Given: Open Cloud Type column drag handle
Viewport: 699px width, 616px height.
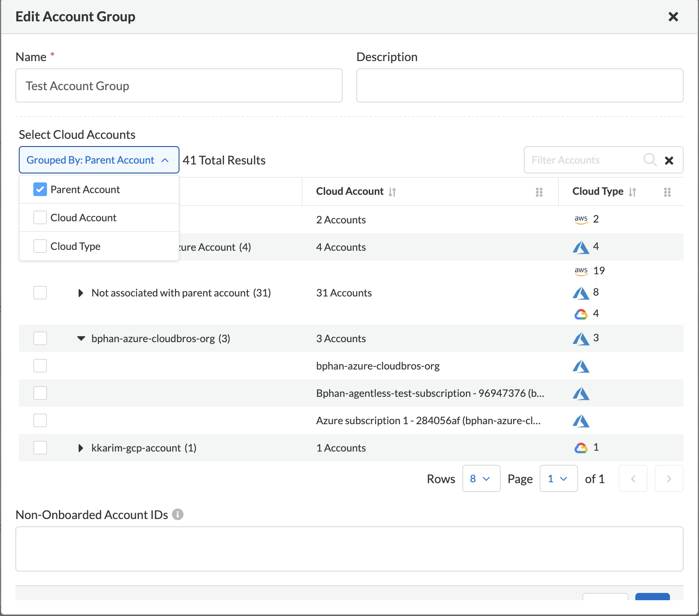Looking at the screenshot, I should [667, 192].
